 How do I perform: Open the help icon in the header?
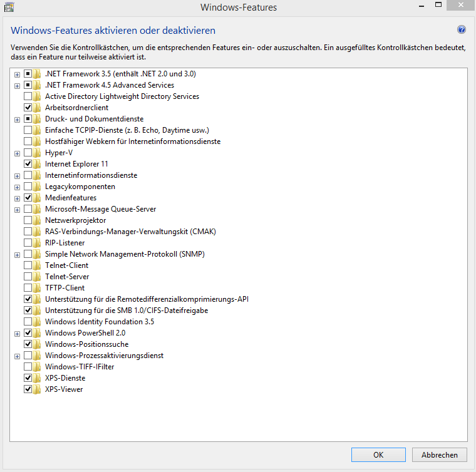(462, 29)
